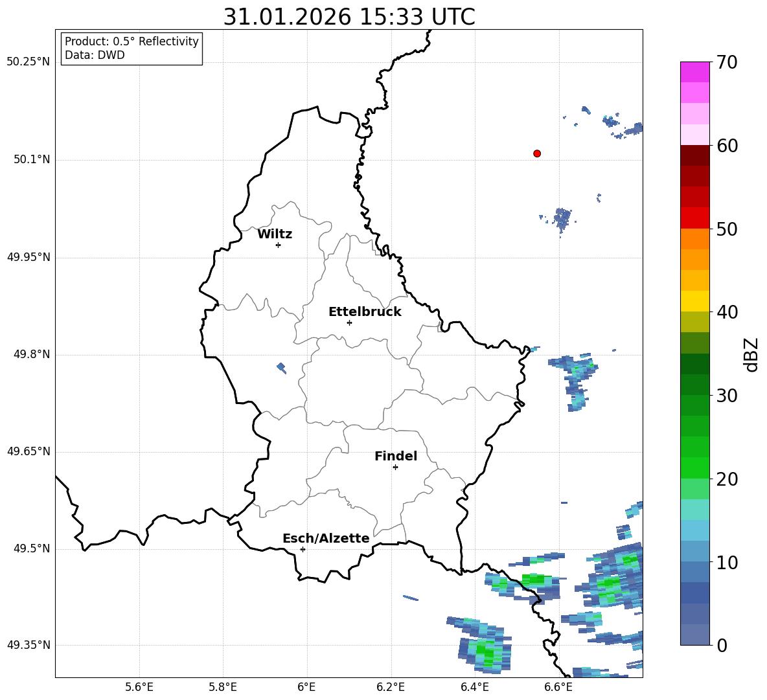Click the 6°E longitude label
Viewport: 767px width, 700px height.
pos(306,688)
